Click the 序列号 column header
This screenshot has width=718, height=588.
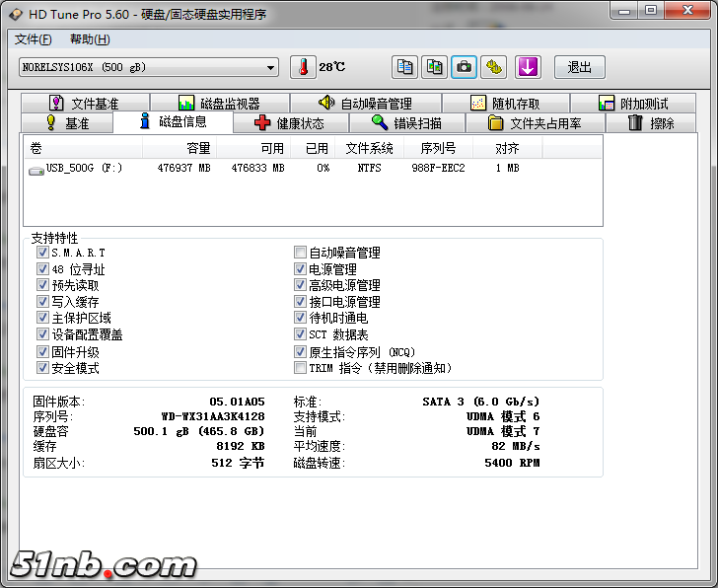click(437, 148)
